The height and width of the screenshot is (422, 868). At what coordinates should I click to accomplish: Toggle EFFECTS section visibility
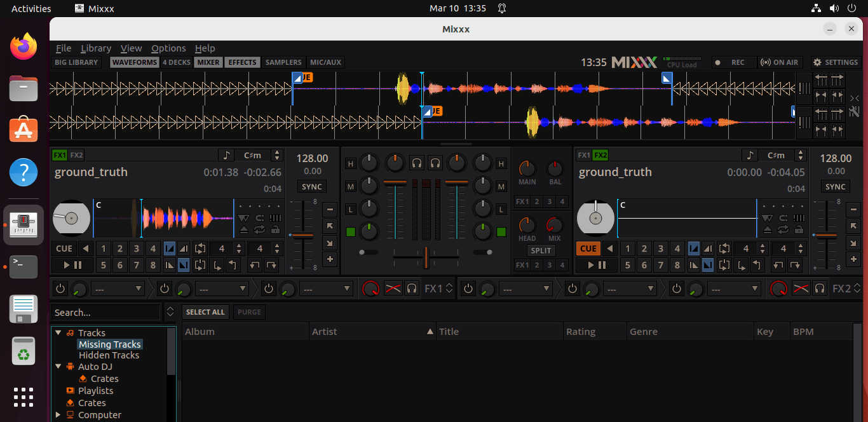click(x=243, y=62)
